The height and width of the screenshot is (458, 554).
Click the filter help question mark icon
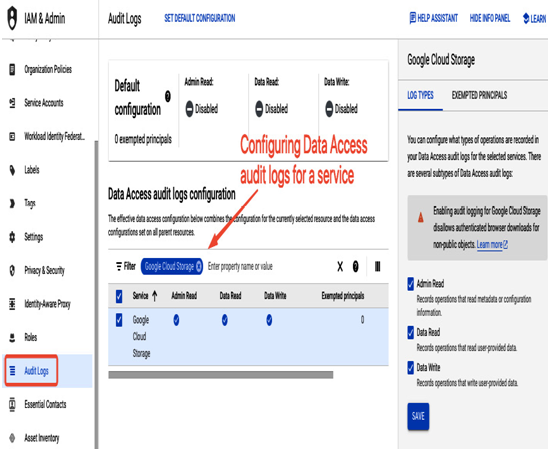tap(355, 266)
